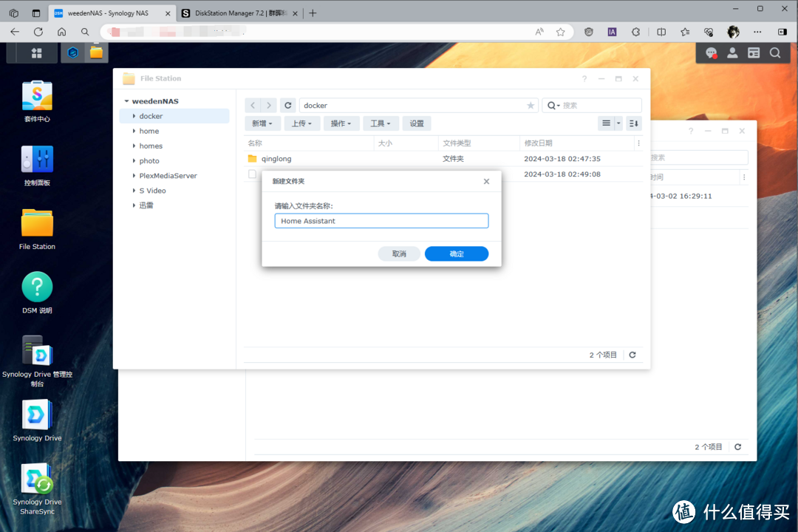The height and width of the screenshot is (532, 798).
Task: Open the 操作 (Action) menu
Action: click(341, 123)
